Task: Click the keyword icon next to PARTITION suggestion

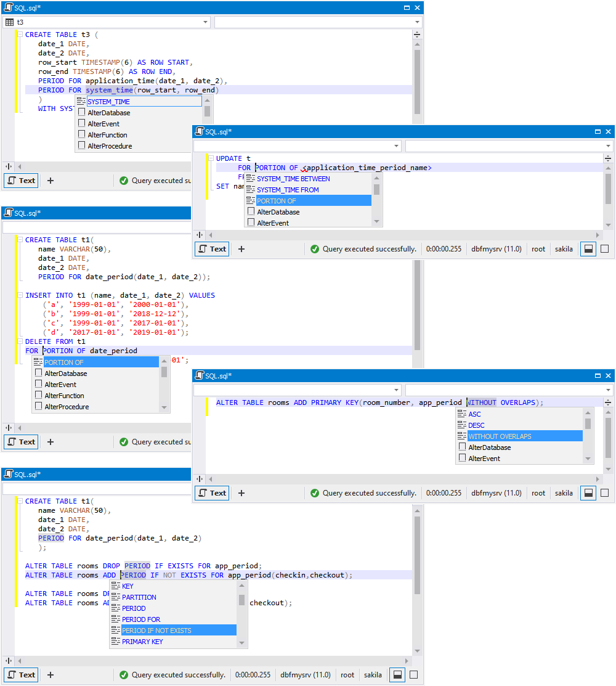Action: (115, 597)
